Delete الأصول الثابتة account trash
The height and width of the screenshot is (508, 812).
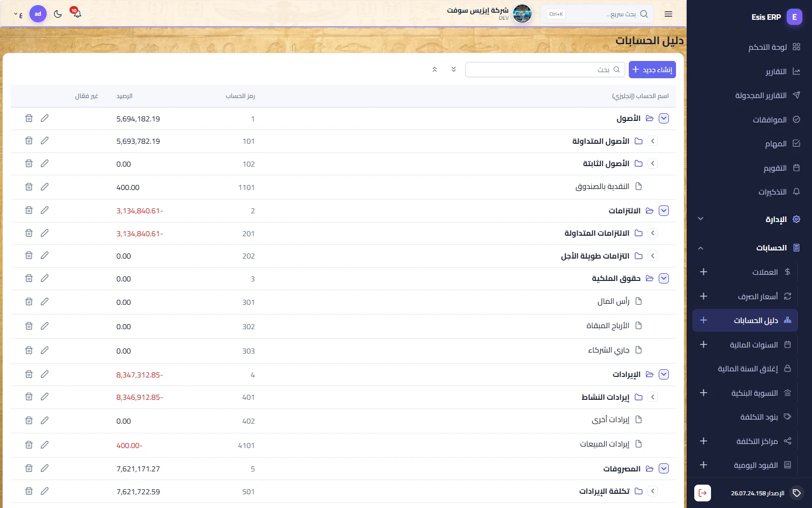click(x=29, y=164)
